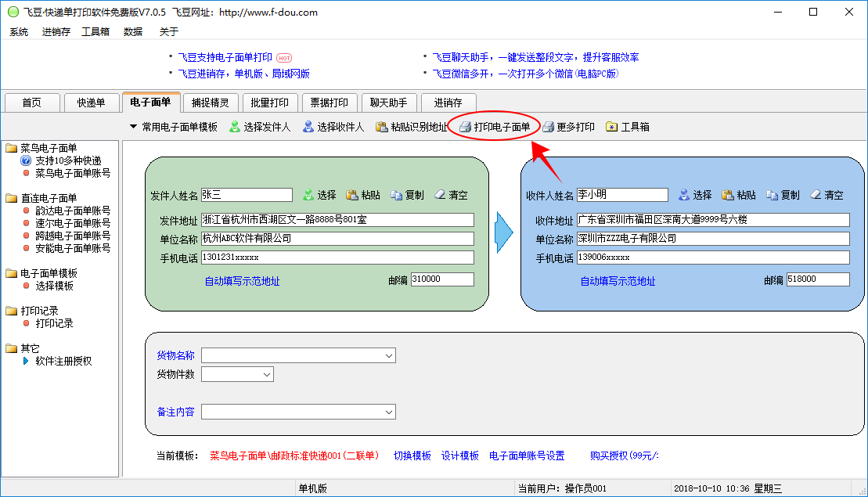Image resolution: width=868 pixels, height=497 pixels.
Task: Click 清空 eraser in sender panel
Action: point(440,195)
